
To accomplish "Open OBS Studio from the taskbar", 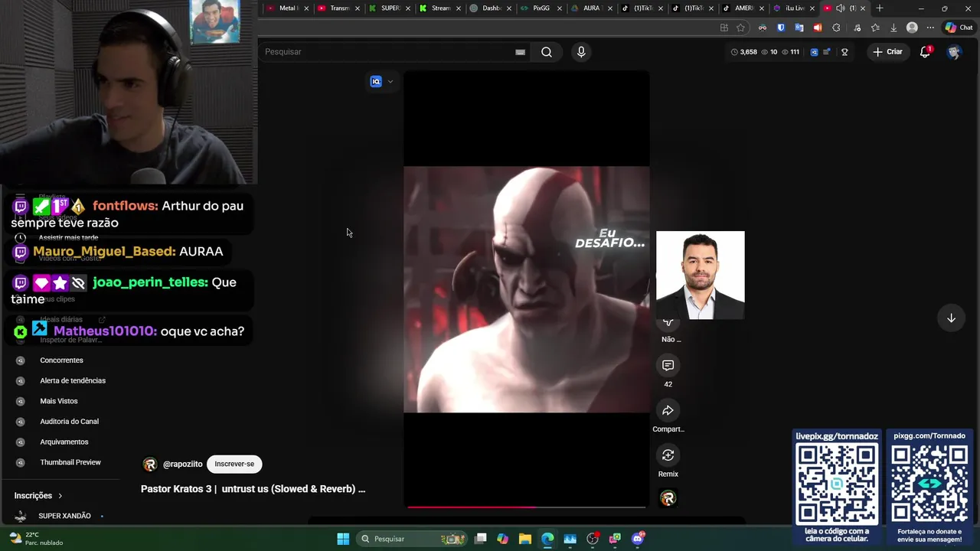I will pos(593,539).
